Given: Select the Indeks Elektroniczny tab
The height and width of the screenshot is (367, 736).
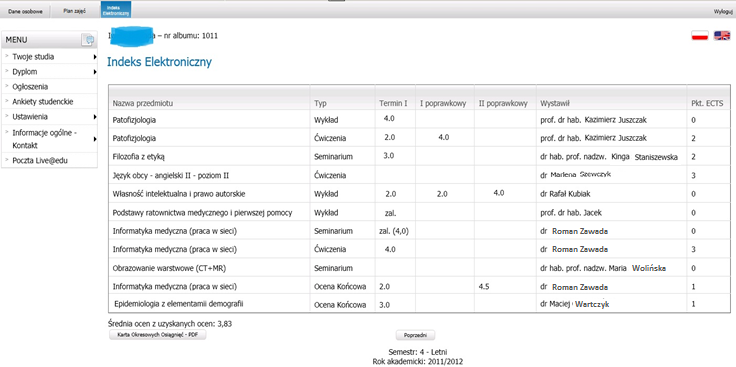Looking at the screenshot, I should coord(116,11).
